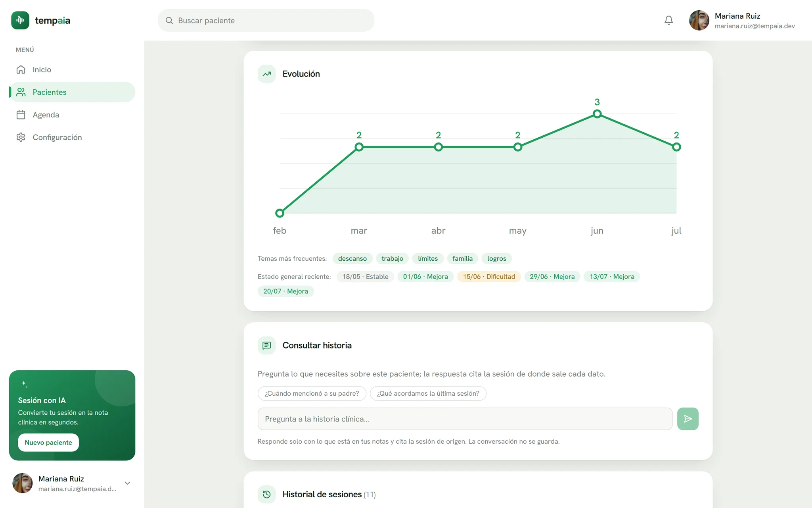
Task: Click the jun peak data point
Action: click(597, 114)
